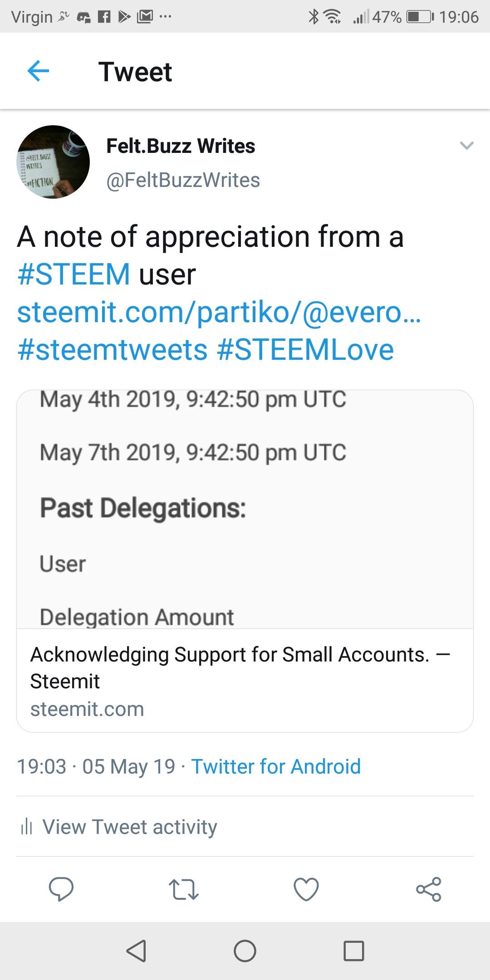The height and width of the screenshot is (980, 490).
Task: Tap the back arrow icon
Action: coord(38,71)
